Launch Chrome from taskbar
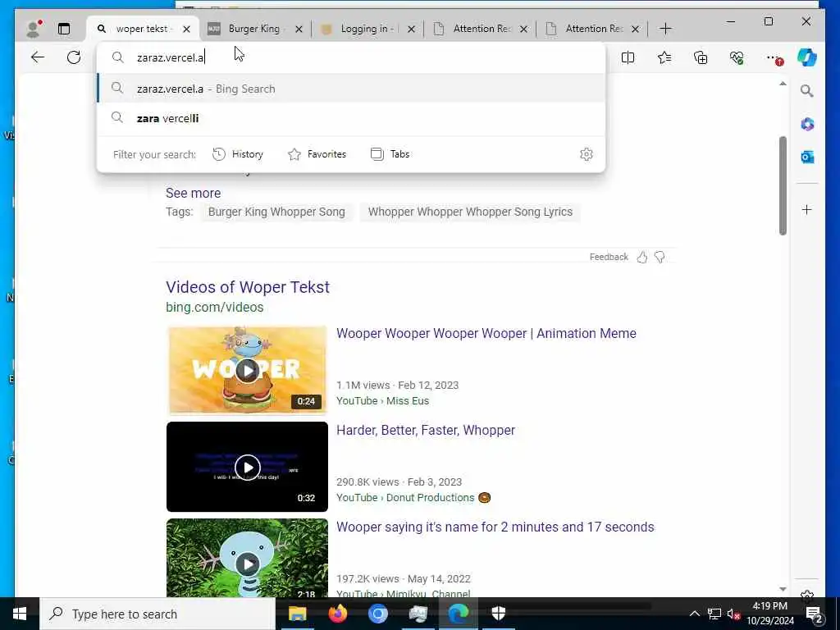Image resolution: width=840 pixels, height=630 pixels. (377, 614)
